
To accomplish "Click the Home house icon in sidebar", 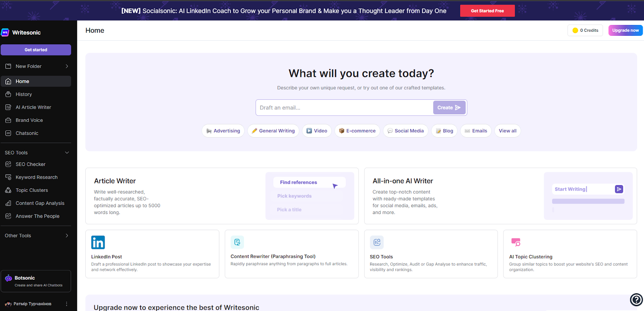I will tap(8, 81).
